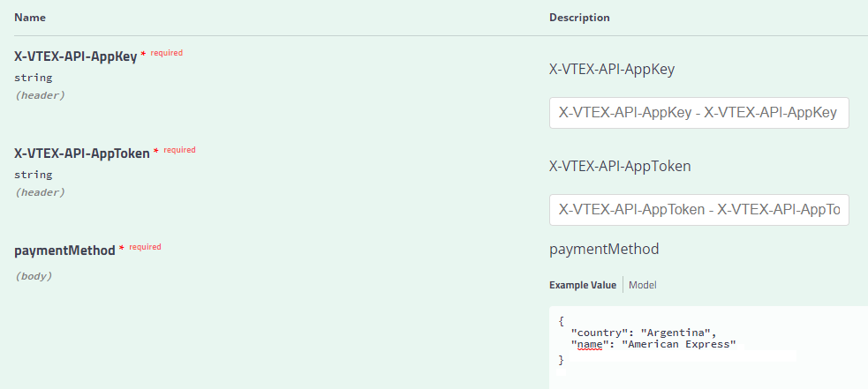Click the Description column header
Viewport: 868px width, 389px height.
579,18
